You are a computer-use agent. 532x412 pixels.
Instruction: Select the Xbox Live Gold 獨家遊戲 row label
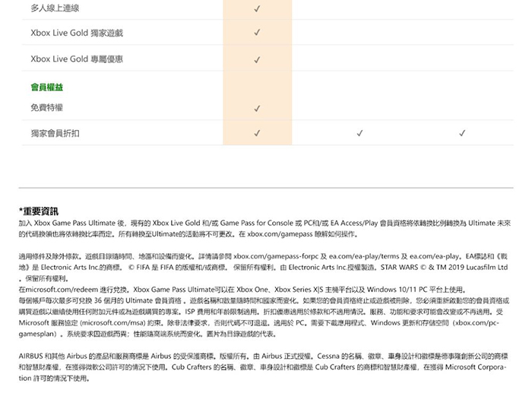click(76, 33)
